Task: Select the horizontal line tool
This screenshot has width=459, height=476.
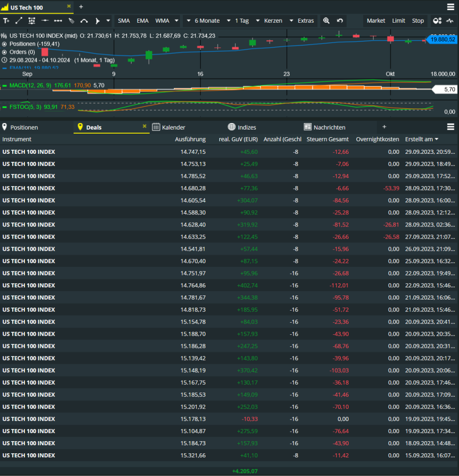Action: click(45, 21)
